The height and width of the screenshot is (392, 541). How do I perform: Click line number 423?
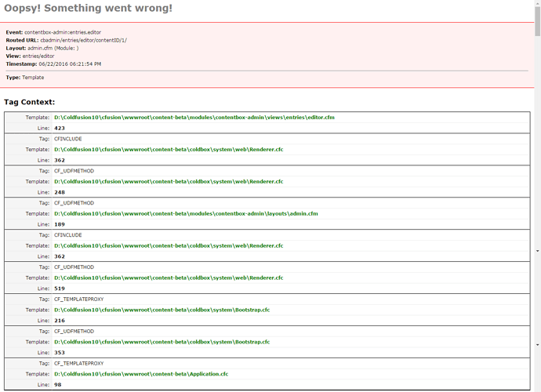tap(60, 128)
